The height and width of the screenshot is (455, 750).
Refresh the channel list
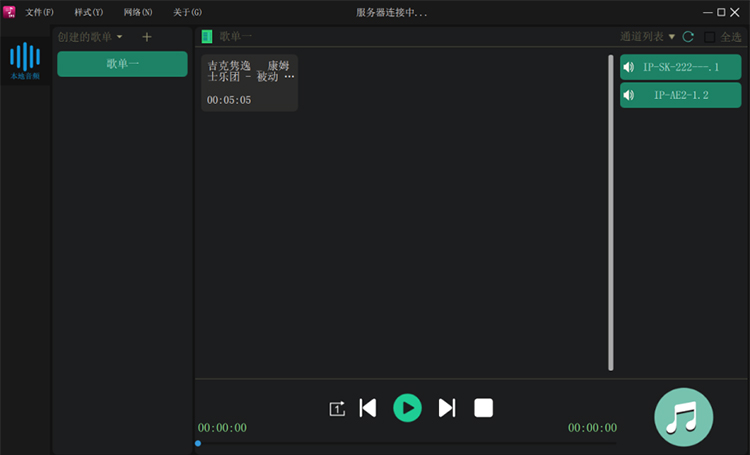click(x=688, y=37)
